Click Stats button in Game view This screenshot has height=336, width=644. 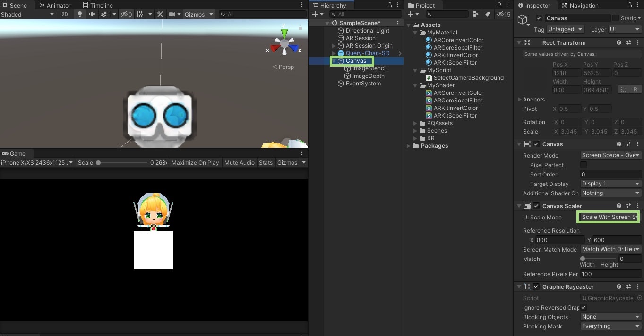click(266, 163)
